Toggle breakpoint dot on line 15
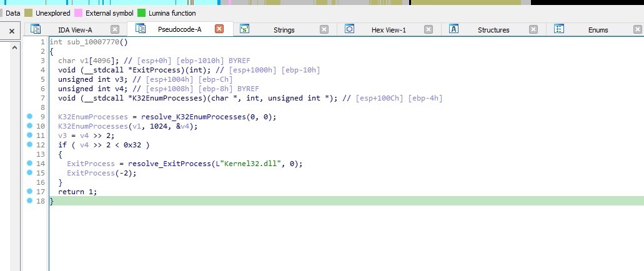This screenshot has width=644, height=271. pyautogui.click(x=29, y=172)
